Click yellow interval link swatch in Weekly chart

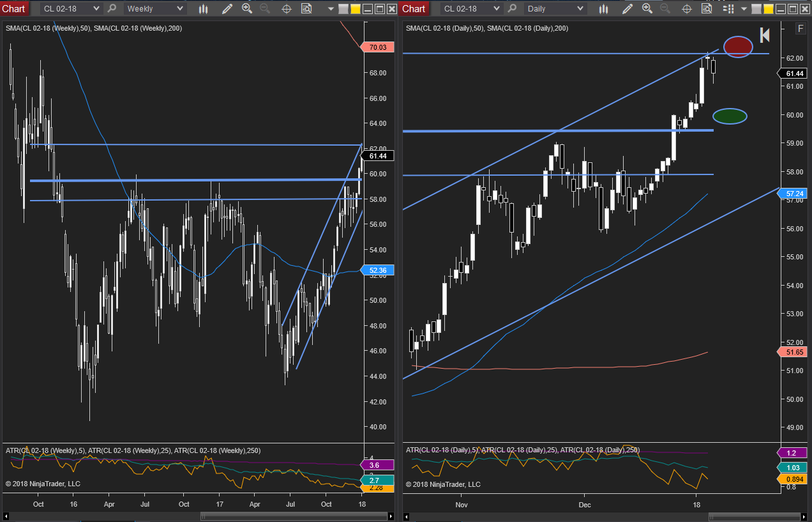click(356, 9)
